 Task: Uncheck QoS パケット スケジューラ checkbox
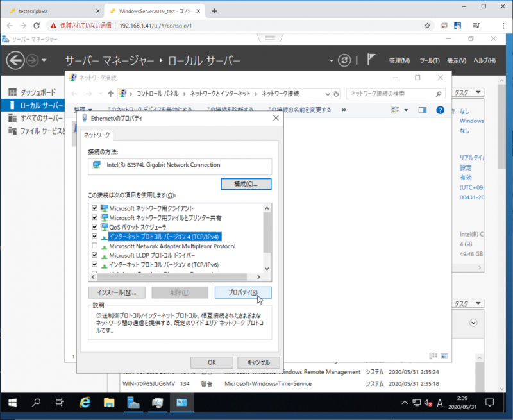click(94, 227)
